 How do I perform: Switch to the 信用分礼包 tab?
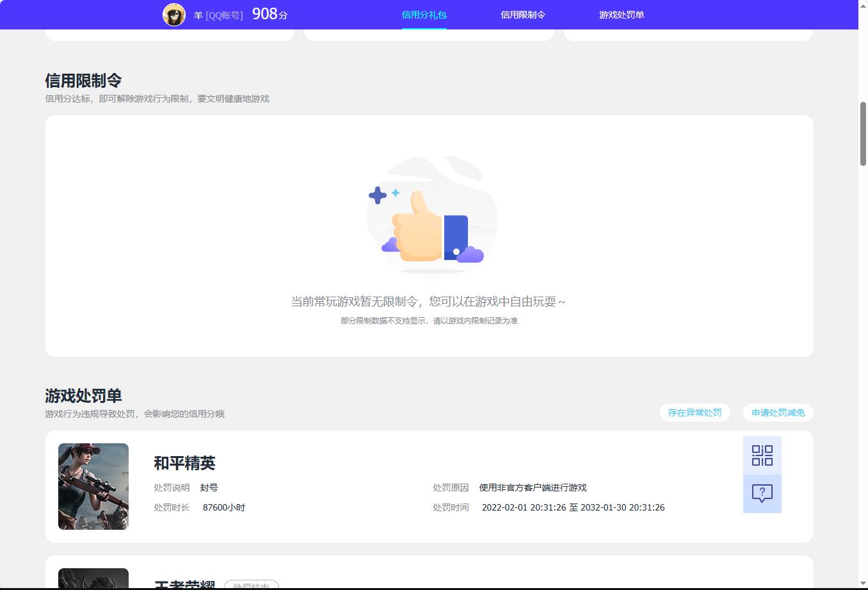[x=424, y=15]
